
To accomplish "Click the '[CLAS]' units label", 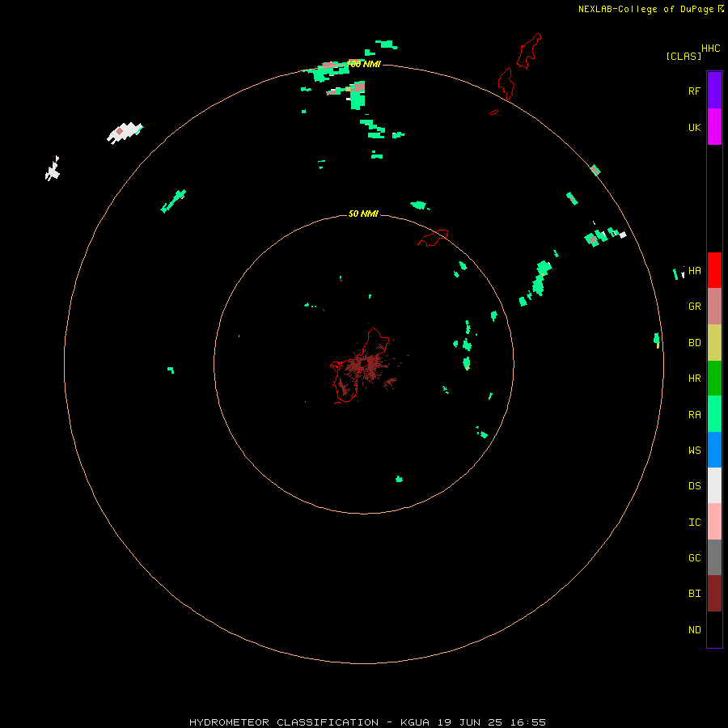I will point(684,56).
